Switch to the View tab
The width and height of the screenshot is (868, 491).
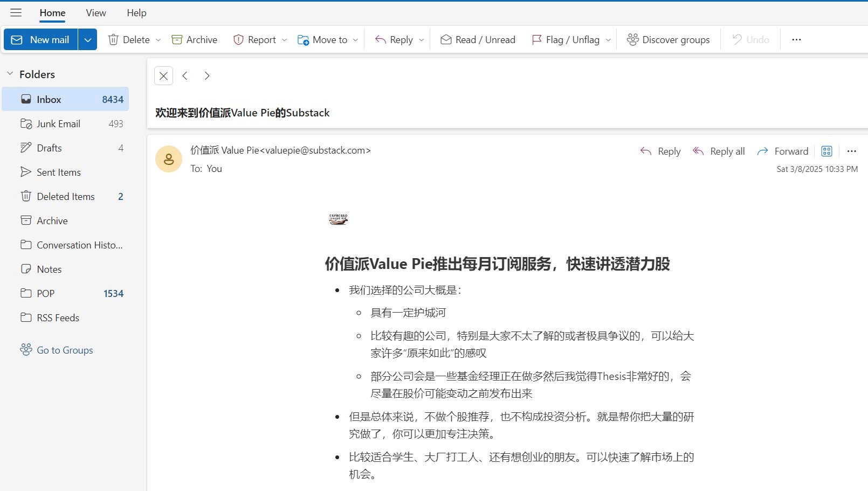[96, 13]
